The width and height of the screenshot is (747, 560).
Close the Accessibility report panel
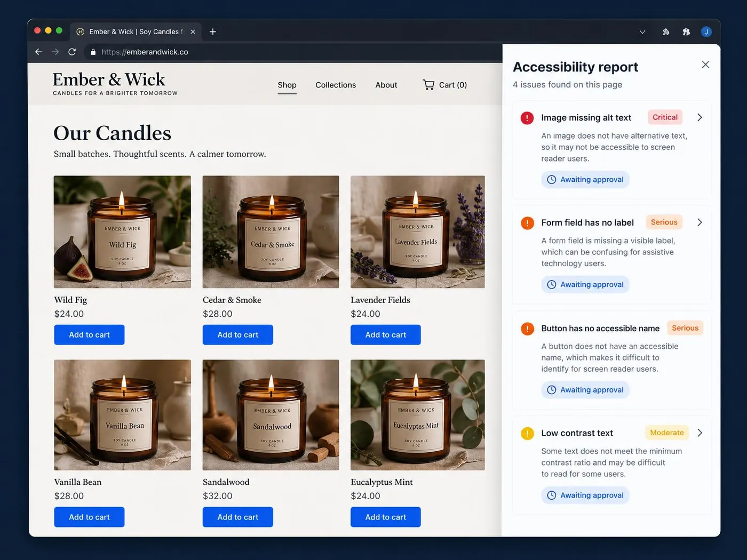click(x=705, y=65)
